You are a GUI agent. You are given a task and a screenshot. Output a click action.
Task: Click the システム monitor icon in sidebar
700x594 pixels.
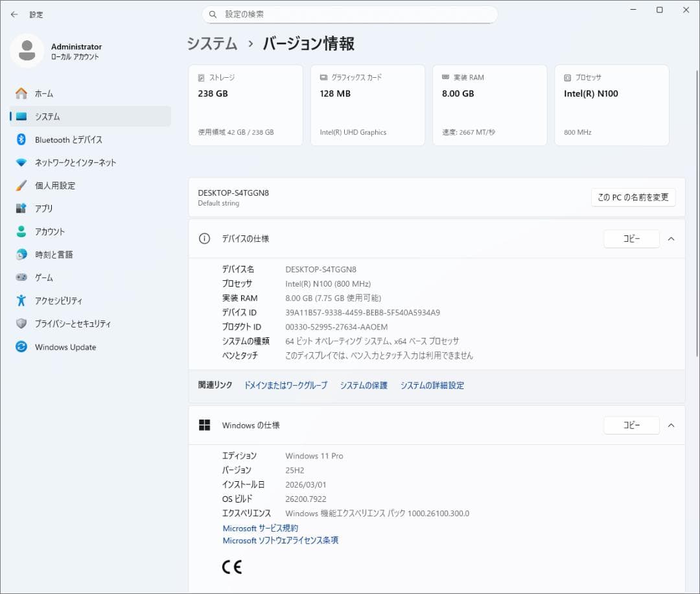(x=21, y=117)
